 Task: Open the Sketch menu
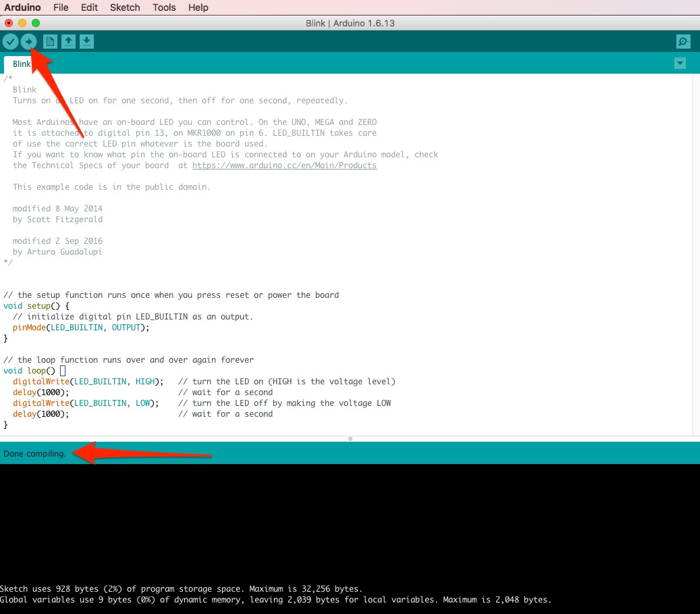click(124, 7)
